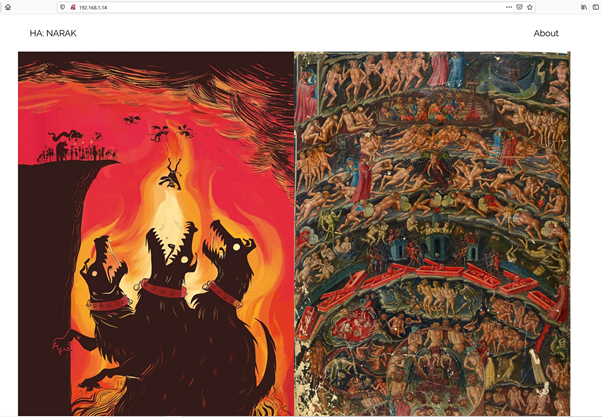This screenshot has height=417, width=602.
Task: Toggle the sidebar view icon
Action: pos(594,7)
